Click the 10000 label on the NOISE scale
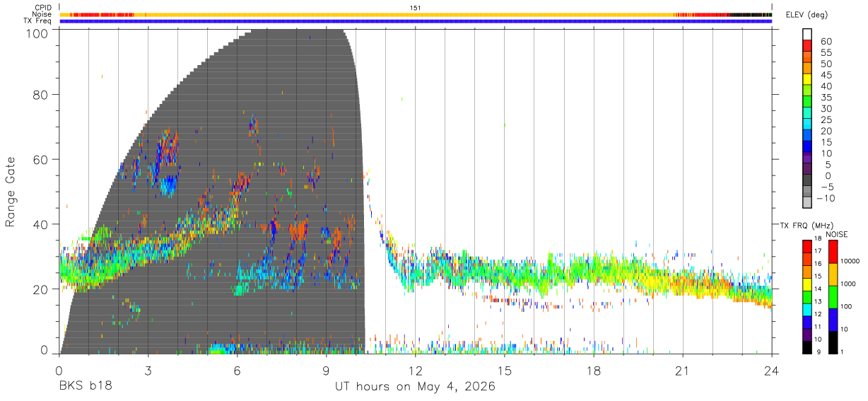The width and height of the screenshot is (868, 401). [x=851, y=261]
